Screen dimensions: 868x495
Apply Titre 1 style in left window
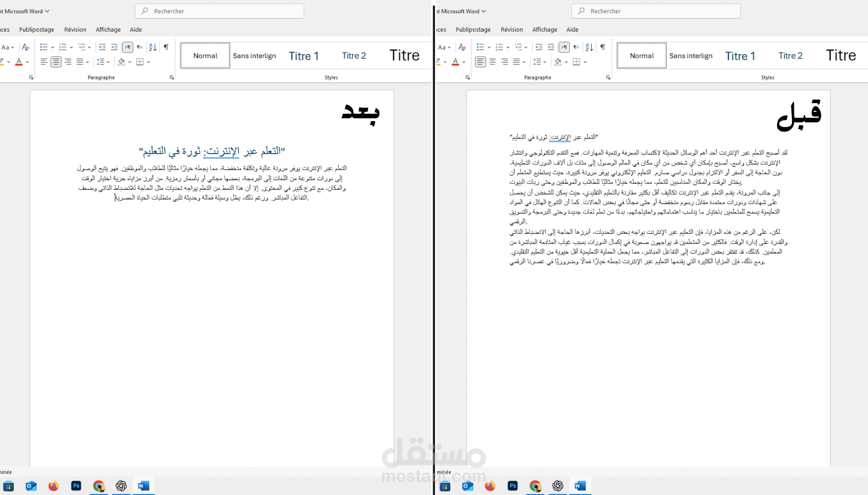(304, 56)
